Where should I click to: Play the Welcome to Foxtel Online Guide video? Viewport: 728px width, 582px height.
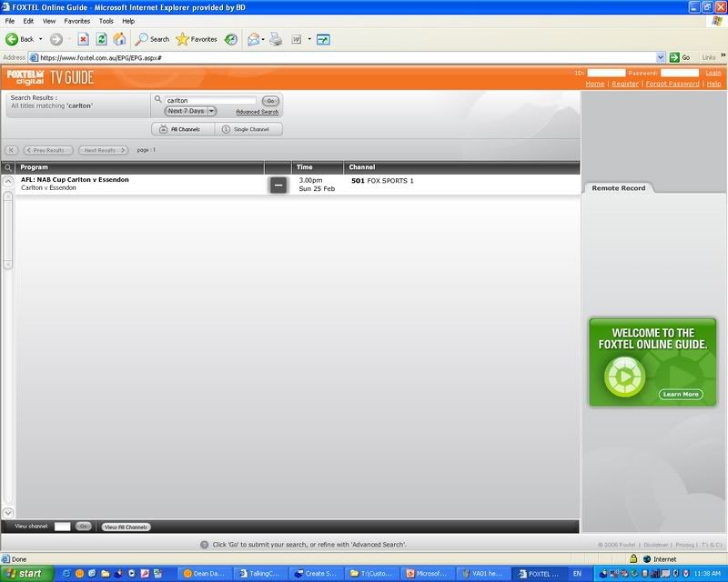coord(624,376)
